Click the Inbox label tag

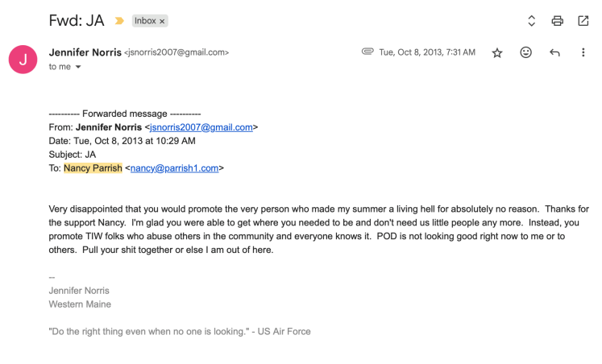145,21
